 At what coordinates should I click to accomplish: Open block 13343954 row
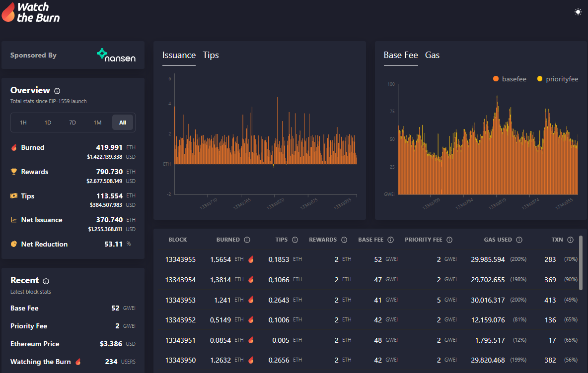pyautogui.click(x=369, y=280)
